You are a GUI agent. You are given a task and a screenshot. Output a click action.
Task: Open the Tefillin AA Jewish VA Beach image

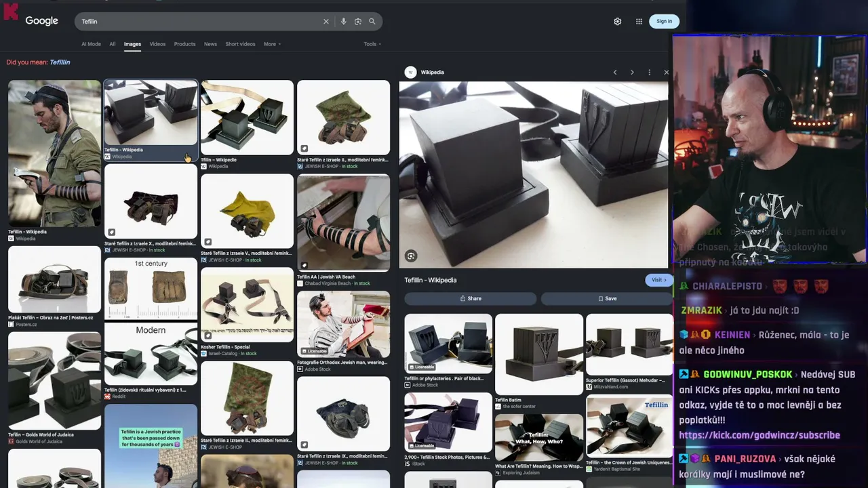point(343,223)
